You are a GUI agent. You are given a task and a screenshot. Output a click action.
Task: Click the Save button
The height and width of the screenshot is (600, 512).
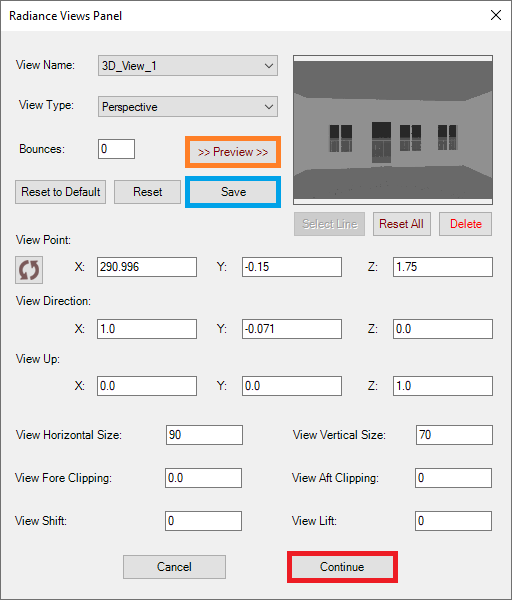point(233,192)
